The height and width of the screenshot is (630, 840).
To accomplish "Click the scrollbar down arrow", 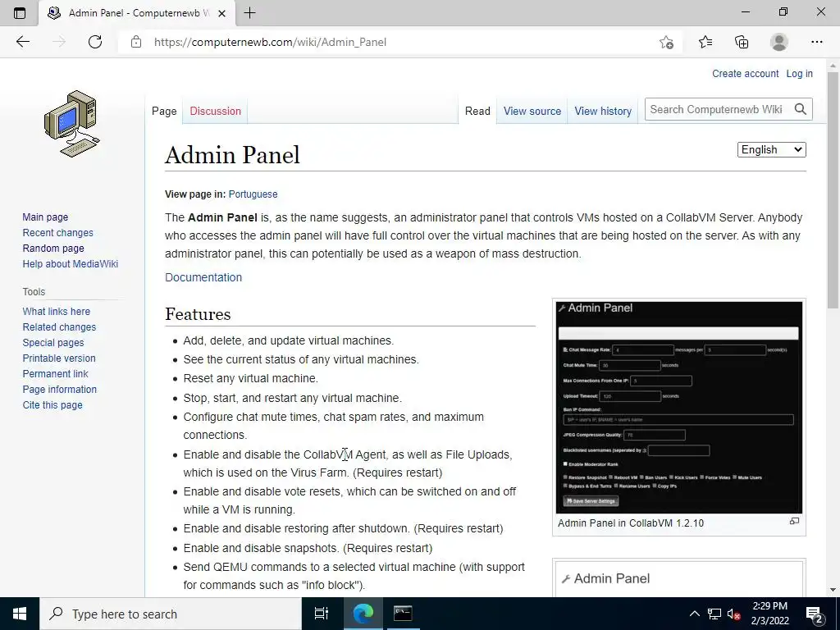I will coord(833,589).
